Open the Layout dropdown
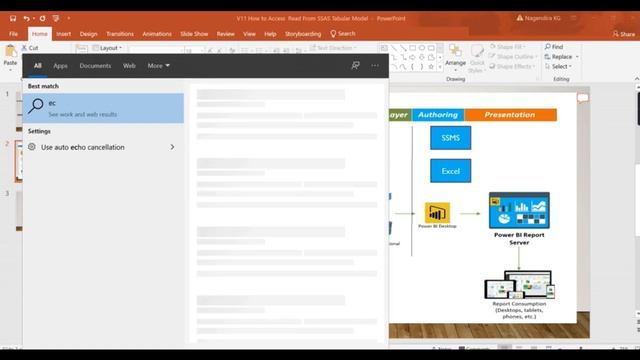 (107, 48)
